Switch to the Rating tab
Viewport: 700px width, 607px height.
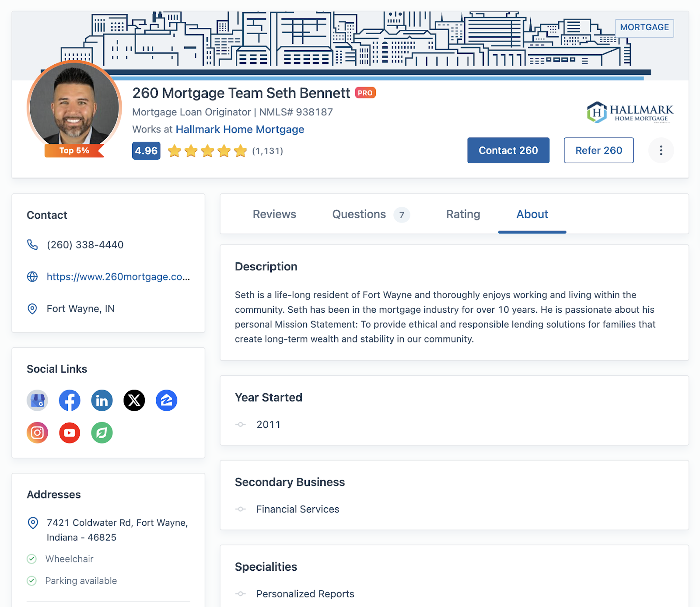[463, 214]
